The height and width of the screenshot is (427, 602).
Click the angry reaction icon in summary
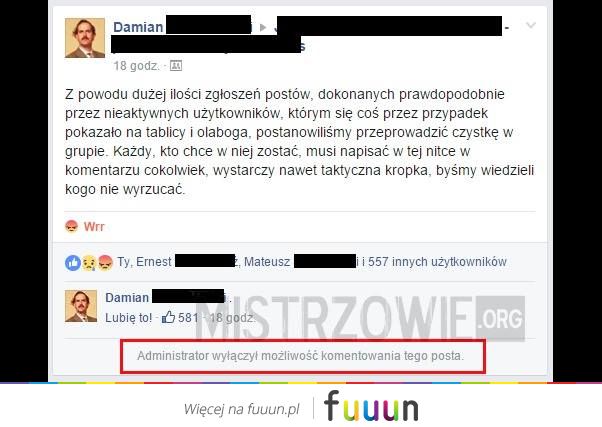click(x=105, y=263)
